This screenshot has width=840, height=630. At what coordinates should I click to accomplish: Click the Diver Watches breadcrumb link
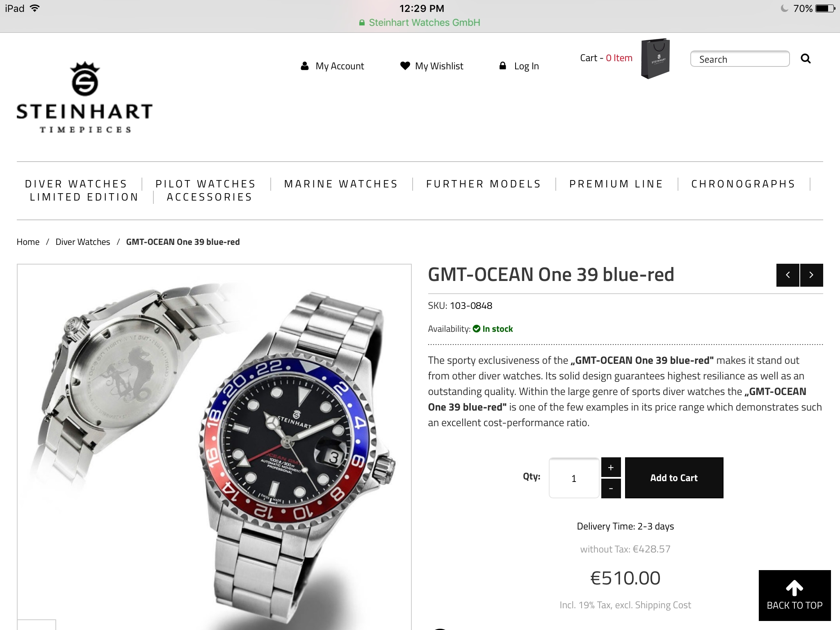(83, 242)
